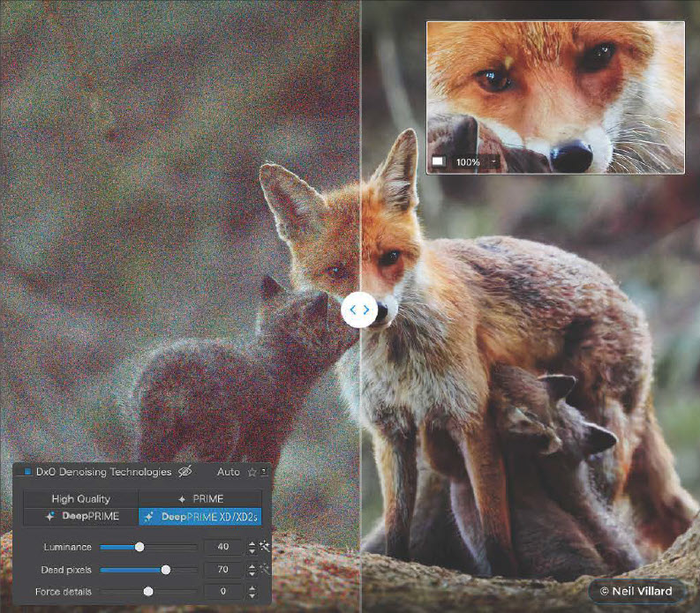This screenshot has height=613, width=700.
Task: Click the Dead pixels slider handle
Action: coord(166,570)
